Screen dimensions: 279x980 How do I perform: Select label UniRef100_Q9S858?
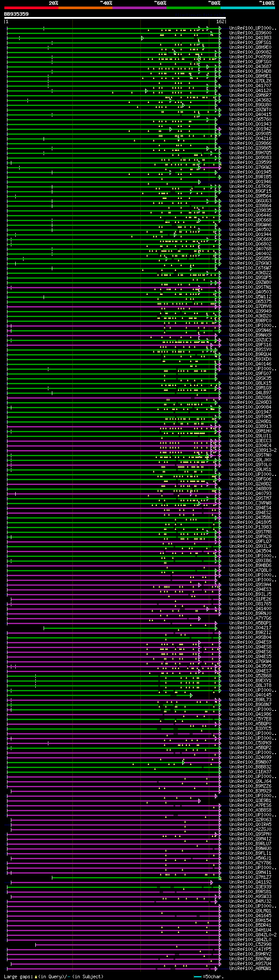tap(250, 259)
